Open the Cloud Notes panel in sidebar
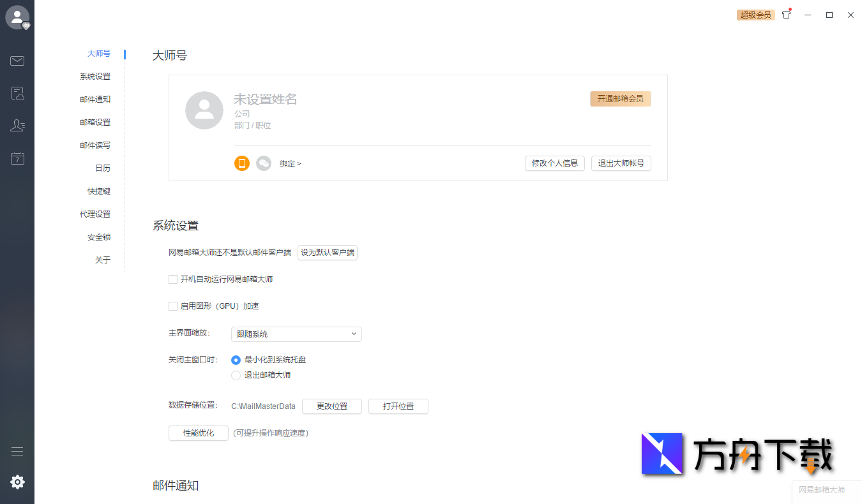This screenshot has width=862, height=504. tap(17, 93)
